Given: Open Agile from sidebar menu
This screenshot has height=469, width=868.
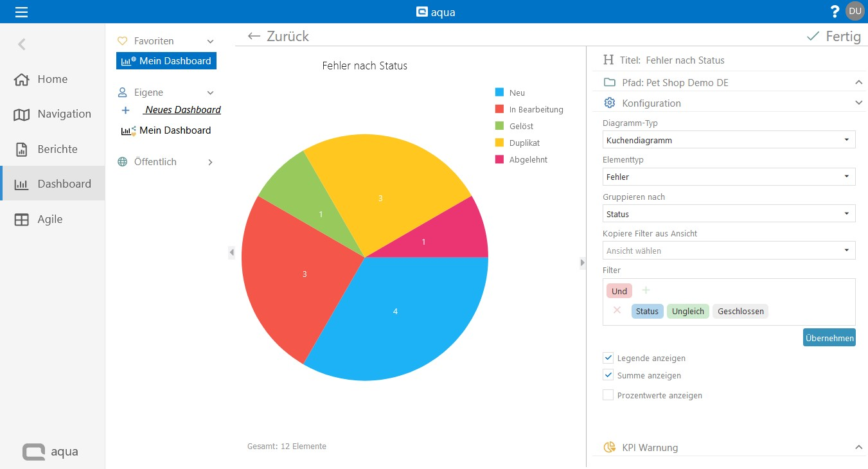Looking at the screenshot, I should coord(49,219).
